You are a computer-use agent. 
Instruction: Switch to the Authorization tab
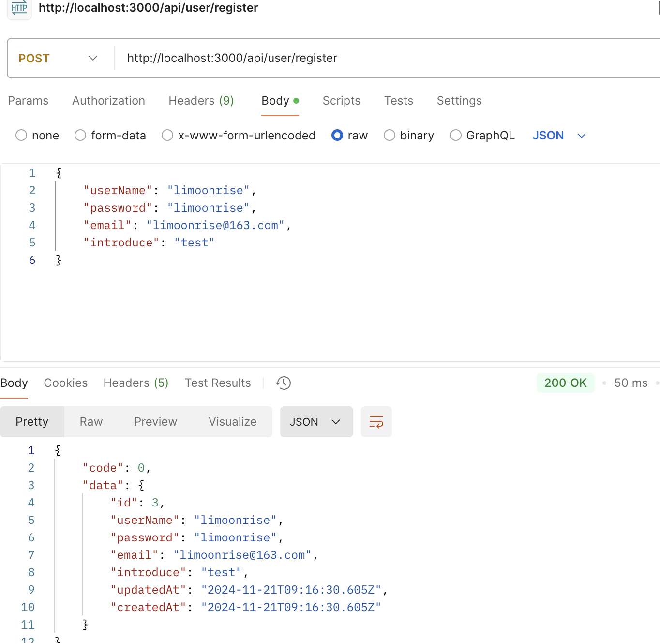point(108,101)
